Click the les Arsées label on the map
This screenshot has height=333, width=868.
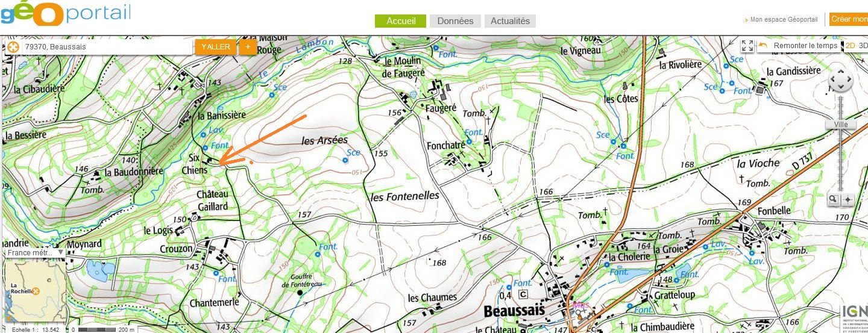click(x=324, y=140)
